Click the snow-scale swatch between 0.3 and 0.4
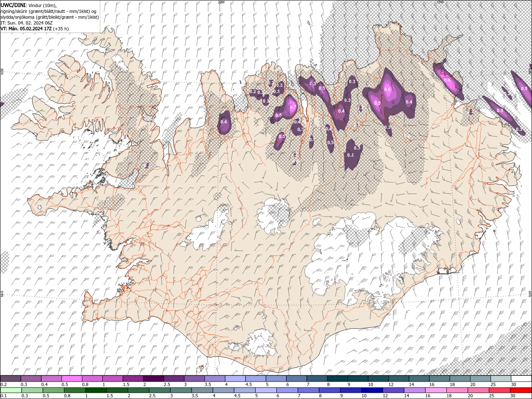The height and width of the screenshot is (399, 532). (x=31, y=379)
